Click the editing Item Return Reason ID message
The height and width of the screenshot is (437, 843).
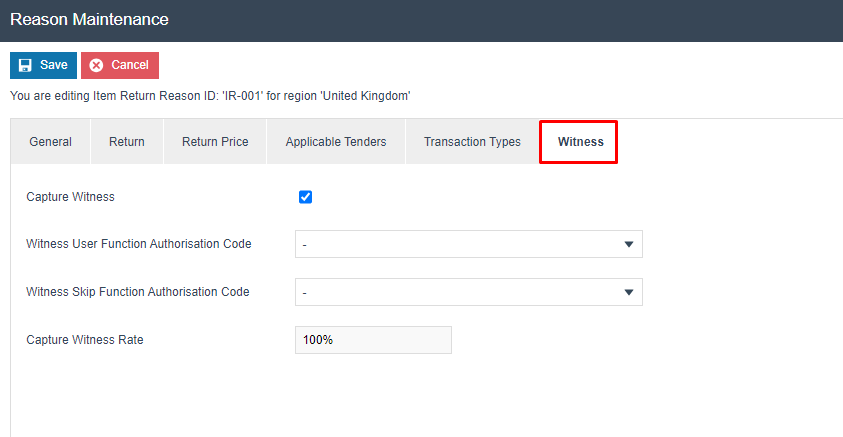(x=210, y=96)
